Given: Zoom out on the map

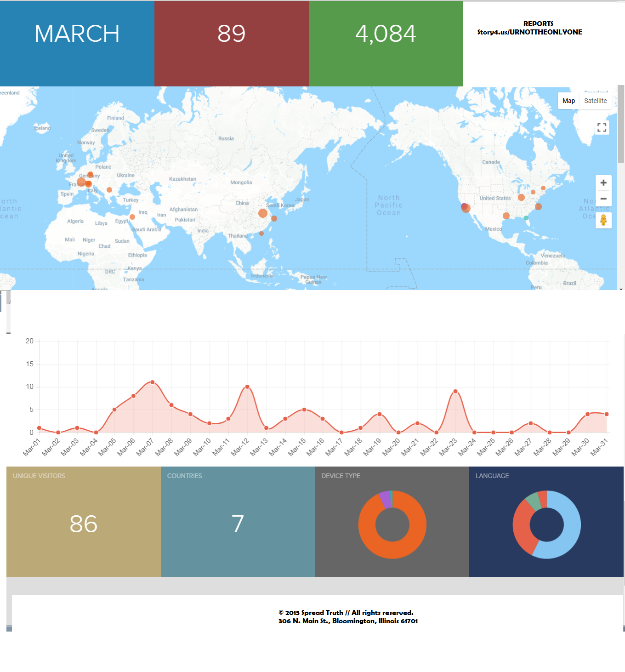Looking at the screenshot, I should click(603, 199).
